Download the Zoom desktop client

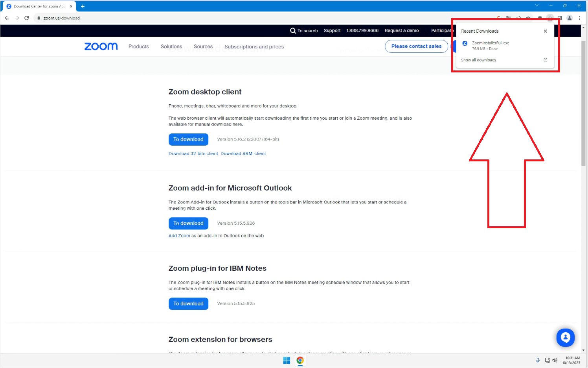(x=189, y=139)
